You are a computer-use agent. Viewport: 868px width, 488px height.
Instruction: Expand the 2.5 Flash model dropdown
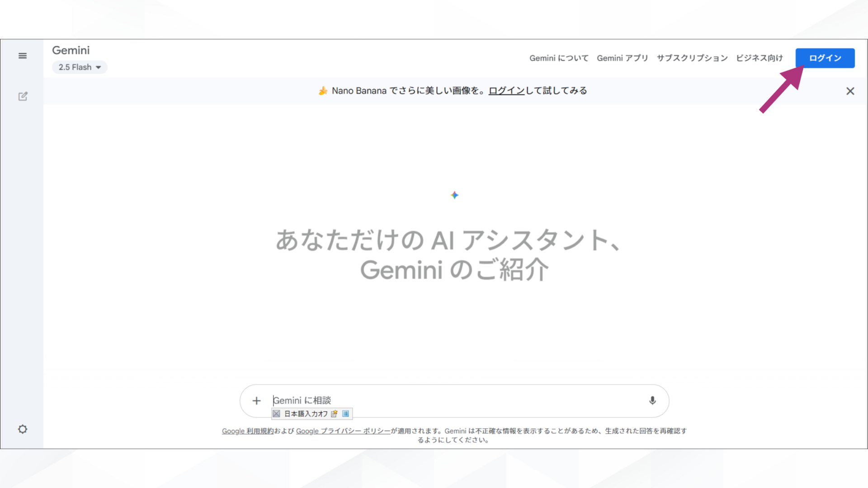[x=80, y=67]
